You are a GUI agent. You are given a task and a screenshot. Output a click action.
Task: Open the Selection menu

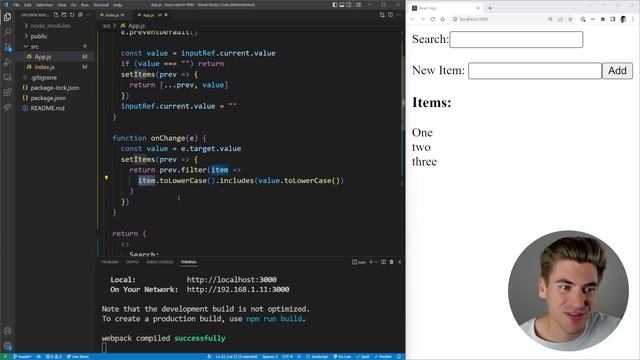(x=44, y=5)
